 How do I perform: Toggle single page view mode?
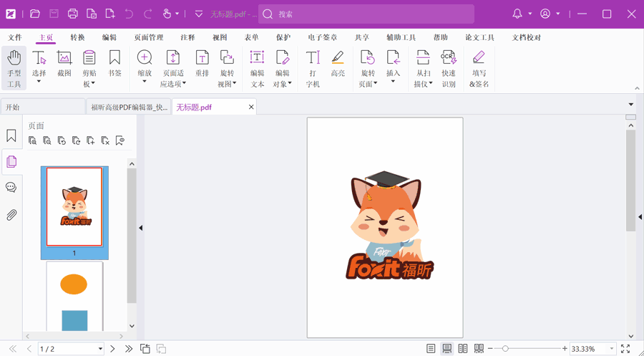[431, 349]
